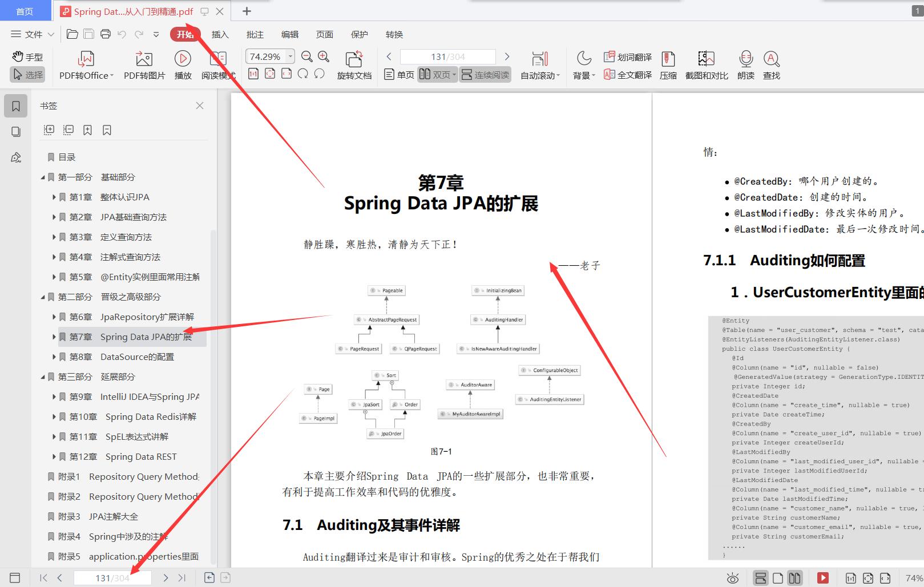The width and height of the screenshot is (924, 587).
Task: Switch to the 批注 tab
Action: 255,34
